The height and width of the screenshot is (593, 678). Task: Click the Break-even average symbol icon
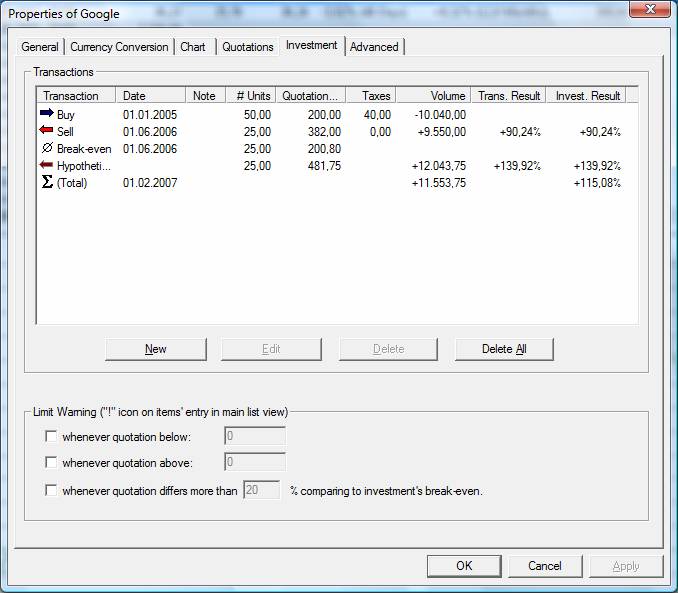point(47,148)
